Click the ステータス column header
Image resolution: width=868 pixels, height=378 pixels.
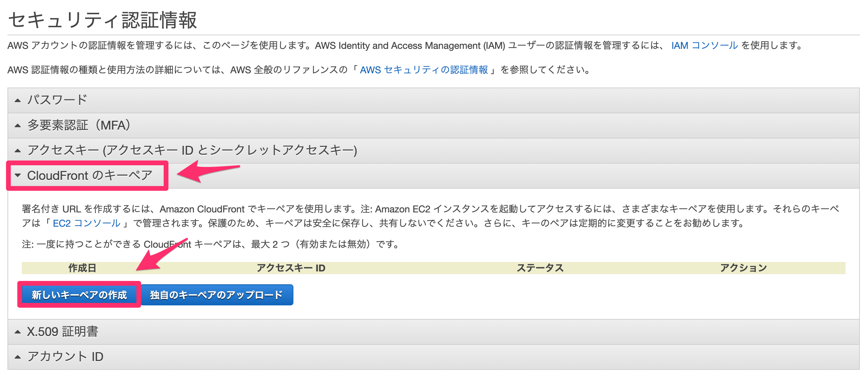(540, 268)
